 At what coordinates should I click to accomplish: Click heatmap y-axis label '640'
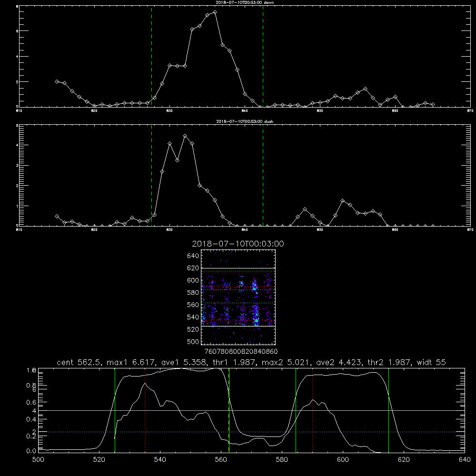[193, 256]
